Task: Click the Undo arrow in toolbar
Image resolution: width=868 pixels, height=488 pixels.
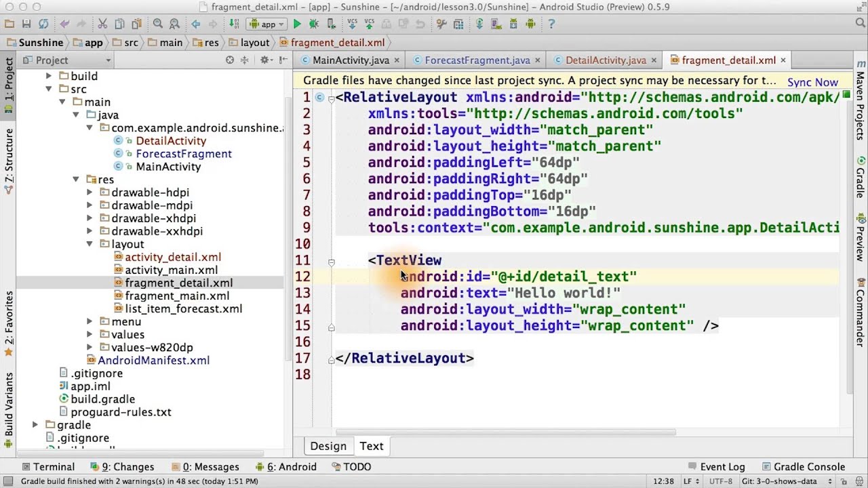Action: coord(65,24)
